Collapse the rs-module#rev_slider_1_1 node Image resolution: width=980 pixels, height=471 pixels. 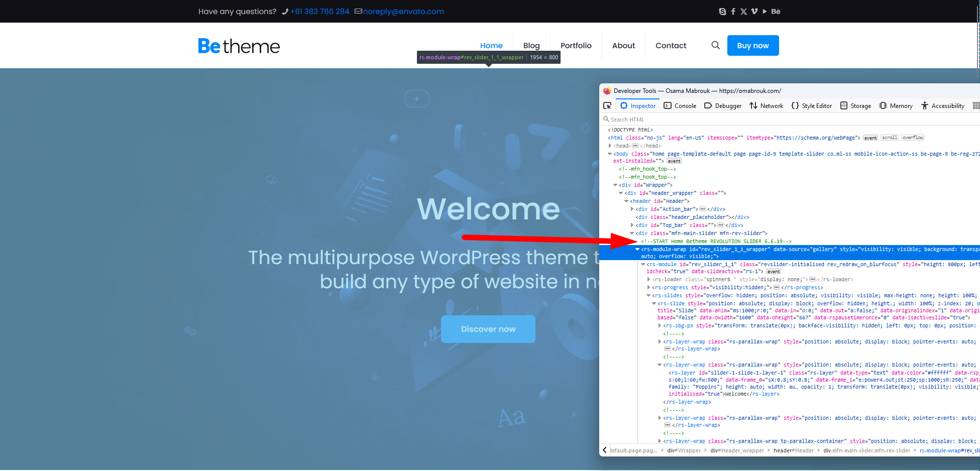(643, 264)
